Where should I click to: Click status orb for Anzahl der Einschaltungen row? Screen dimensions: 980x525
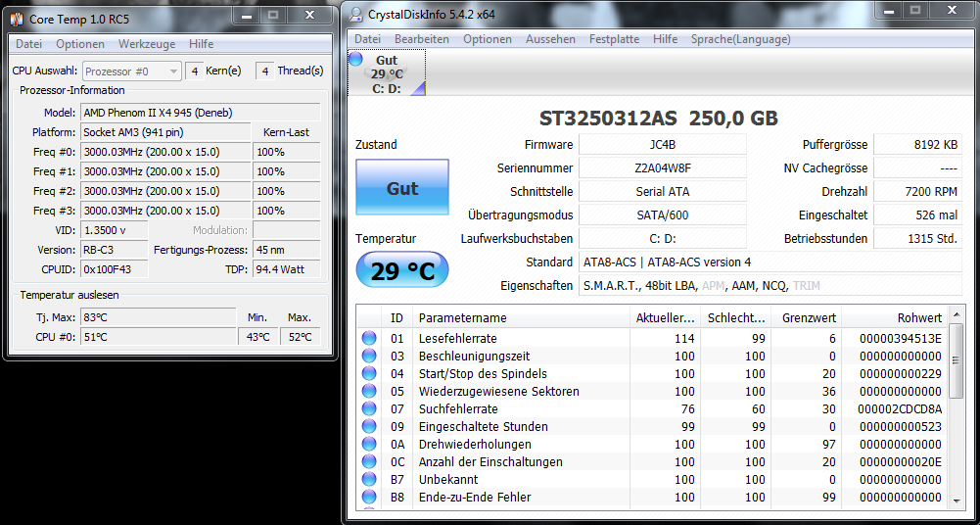click(369, 461)
